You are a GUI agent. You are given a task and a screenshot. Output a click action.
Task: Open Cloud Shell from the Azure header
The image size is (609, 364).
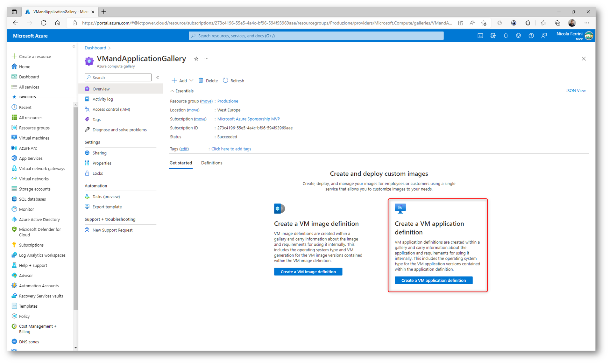pos(480,36)
